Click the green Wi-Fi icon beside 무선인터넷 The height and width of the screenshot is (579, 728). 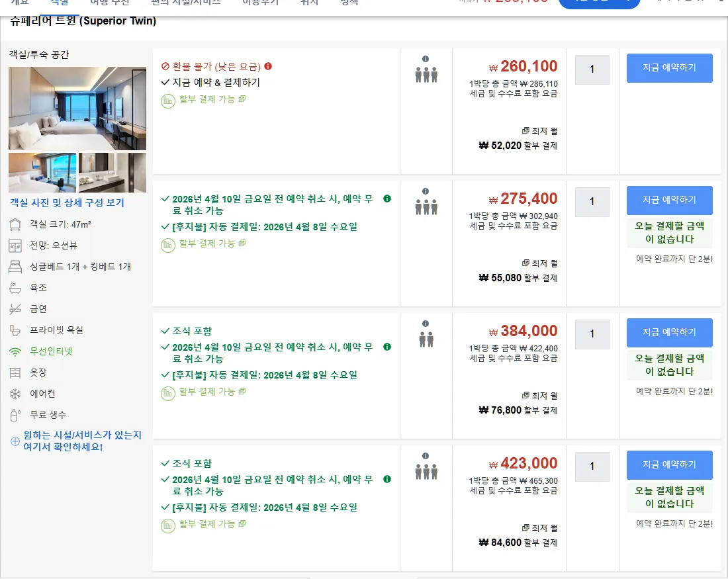click(x=15, y=351)
